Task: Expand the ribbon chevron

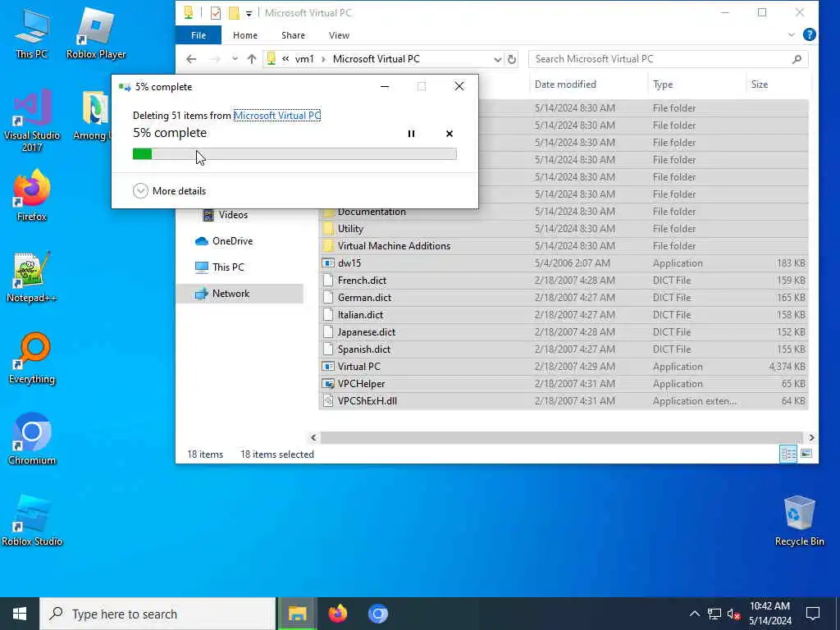Action: tap(792, 34)
